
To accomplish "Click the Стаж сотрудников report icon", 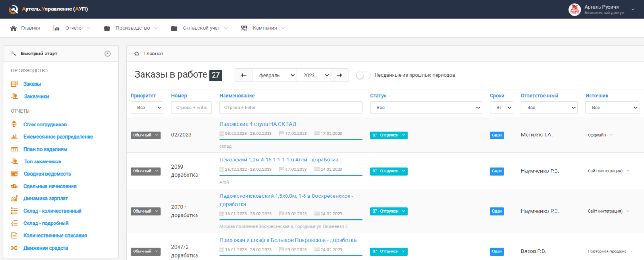I will 14,125.
